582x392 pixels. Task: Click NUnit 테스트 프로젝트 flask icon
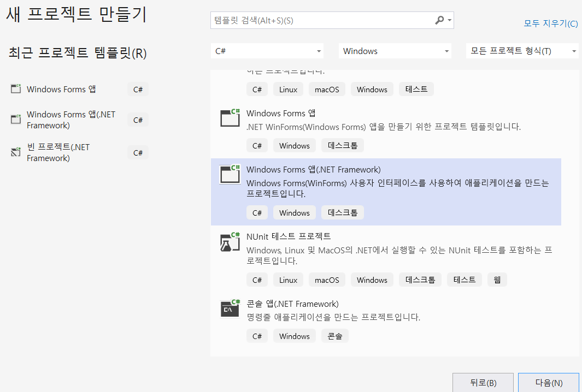point(230,242)
